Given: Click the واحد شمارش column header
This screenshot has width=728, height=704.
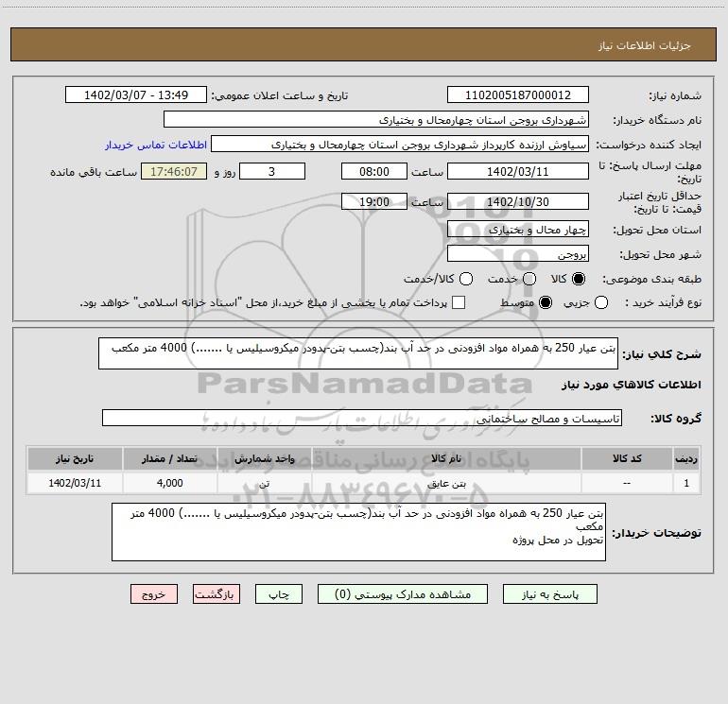Looking at the screenshot, I should click(264, 458).
